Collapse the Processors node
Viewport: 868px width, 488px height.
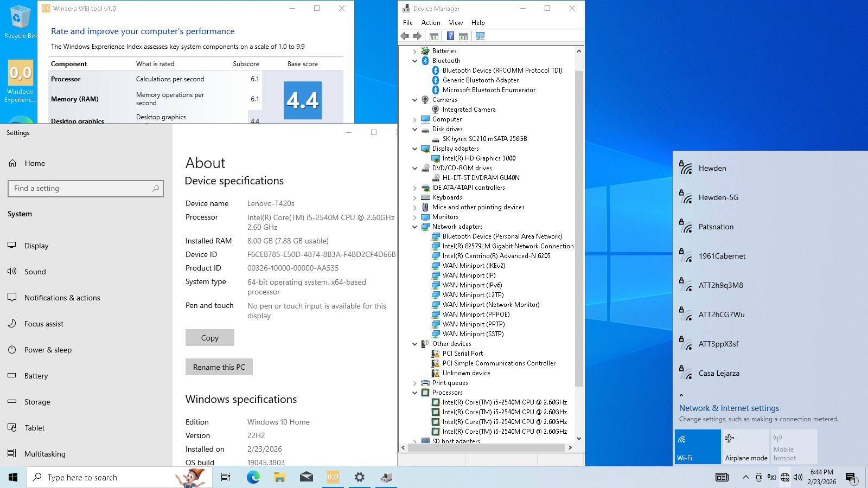(415, 393)
